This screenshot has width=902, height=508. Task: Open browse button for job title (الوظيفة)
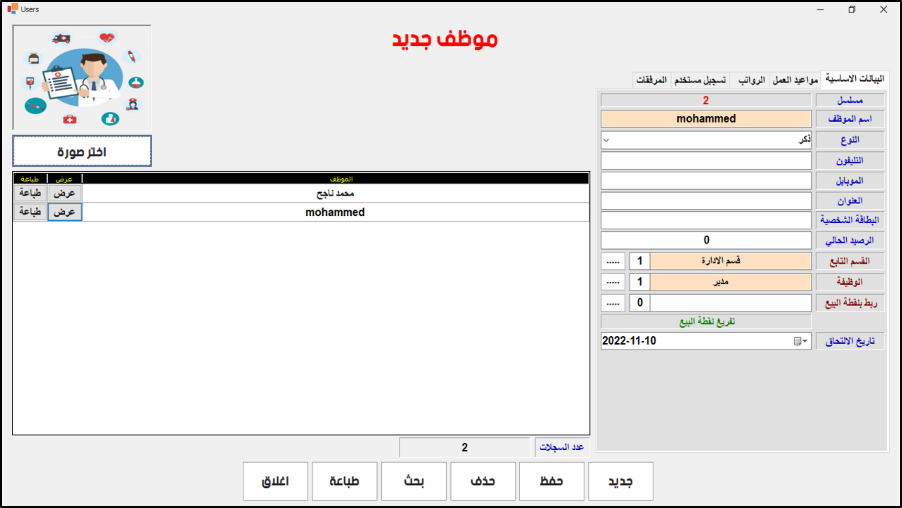612,282
